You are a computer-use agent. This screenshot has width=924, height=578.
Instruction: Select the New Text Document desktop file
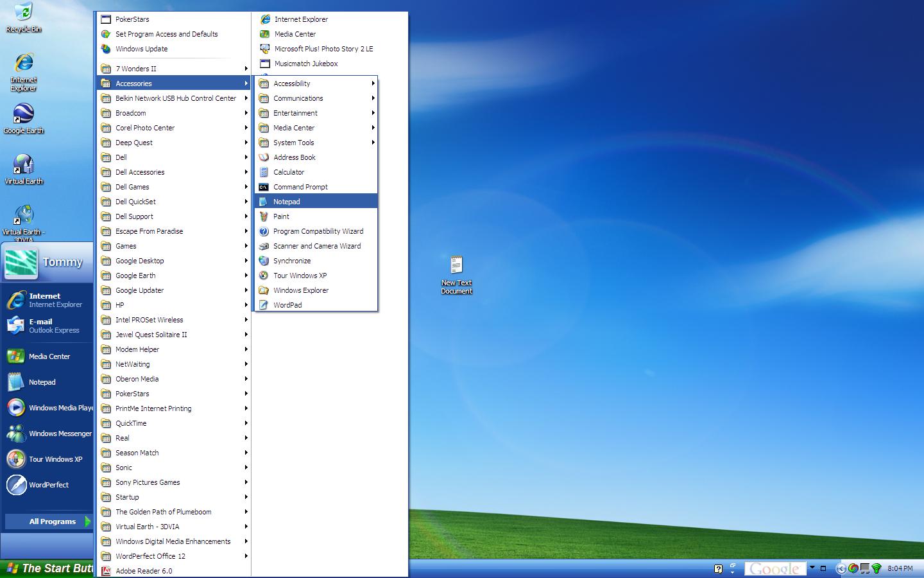456,275
